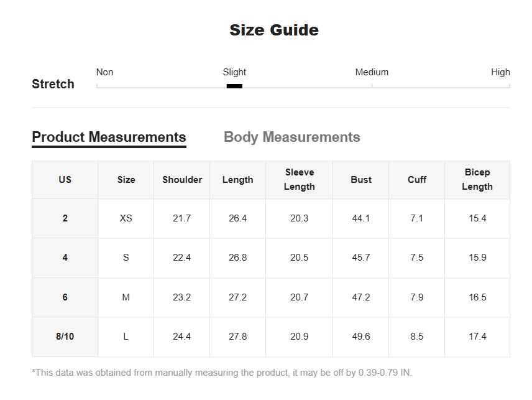The height and width of the screenshot is (400, 532).
Task: Click the Bust column header
Action: point(360,180)
